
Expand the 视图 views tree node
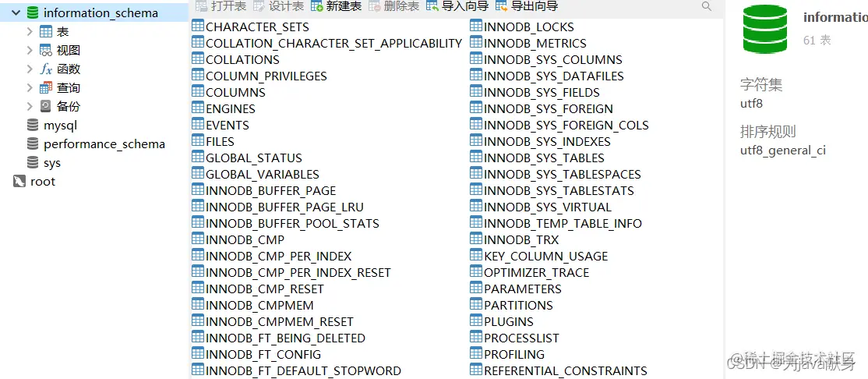coord(30,51)
